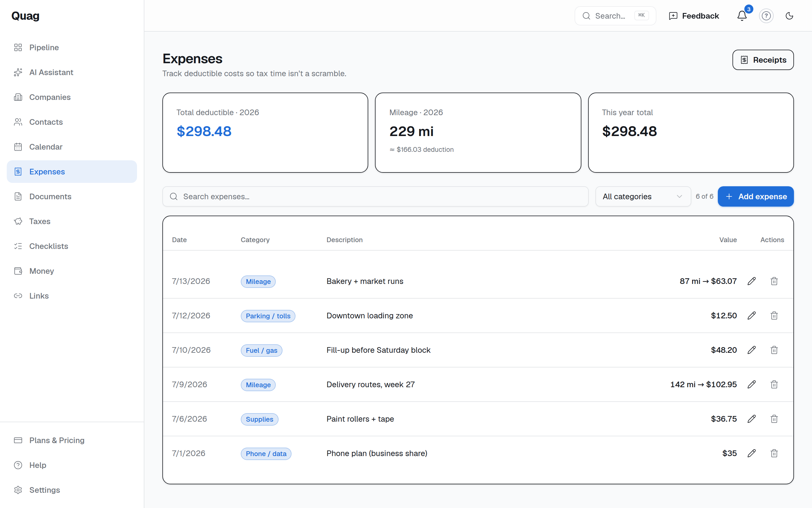Image resolution: width=812 pixels, height=508 pixels.
Task: Edit the Downtown loading zone expense
Action: 752,316
